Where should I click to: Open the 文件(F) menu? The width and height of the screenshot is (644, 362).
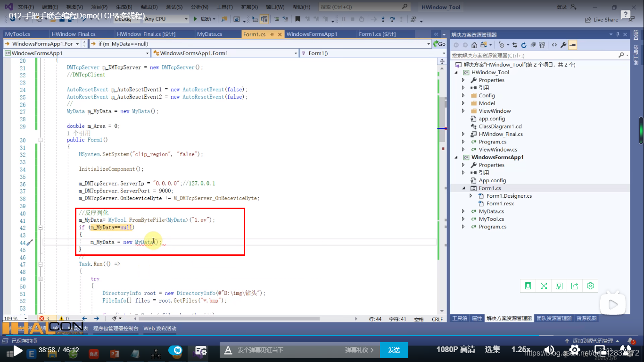(26, 7)
